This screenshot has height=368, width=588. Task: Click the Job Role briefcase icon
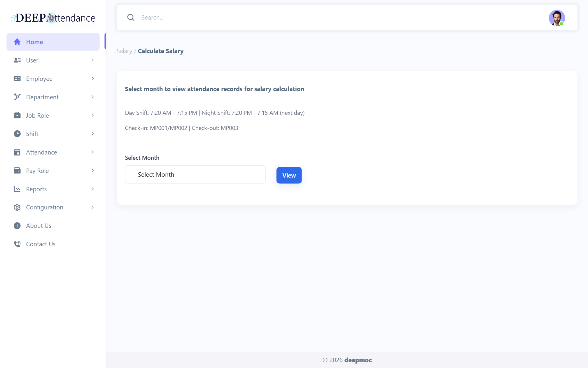click(17, 115)
